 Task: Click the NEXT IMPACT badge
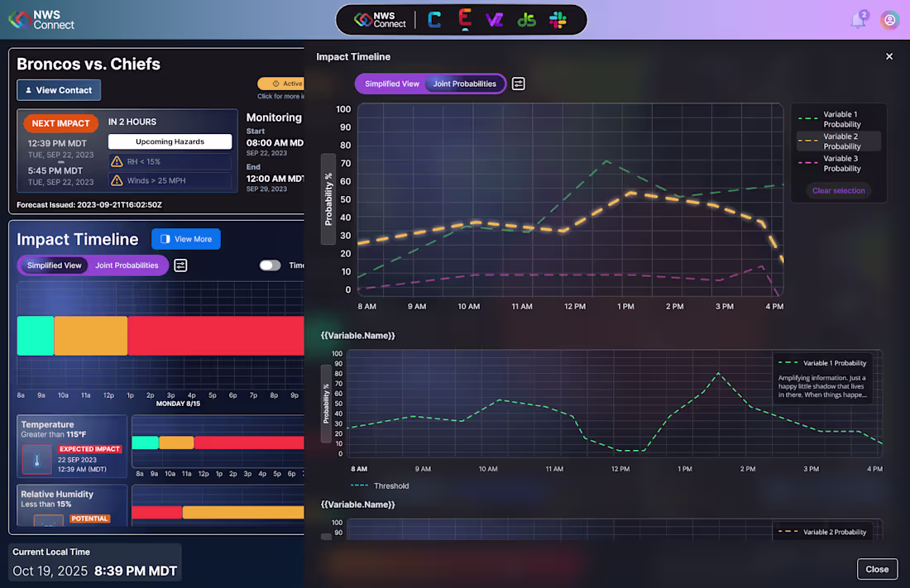[x=60, y=123]
